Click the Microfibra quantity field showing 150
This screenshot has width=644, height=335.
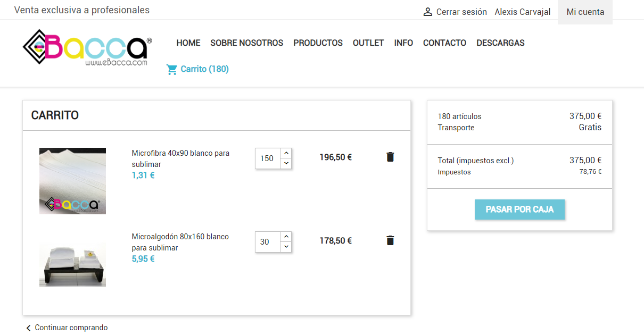[x=267, y=158]
